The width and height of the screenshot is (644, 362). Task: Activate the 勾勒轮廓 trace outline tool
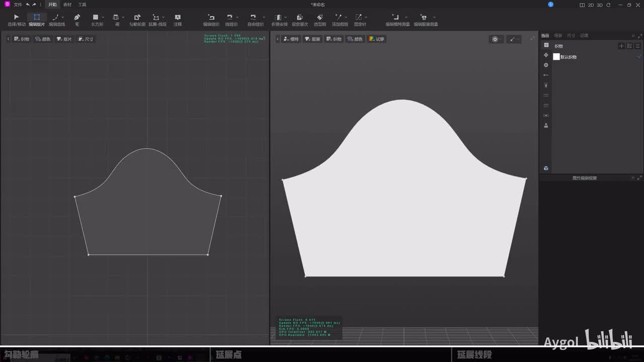click(137, 20)
